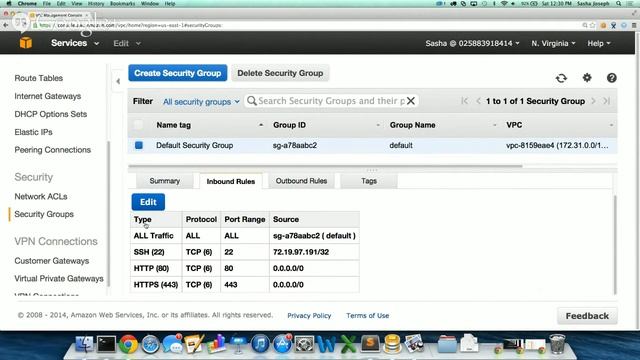Screen dimensions: 640x360
Task: Open the Edit dropdown in AWS header
Action: pos(127,43)
